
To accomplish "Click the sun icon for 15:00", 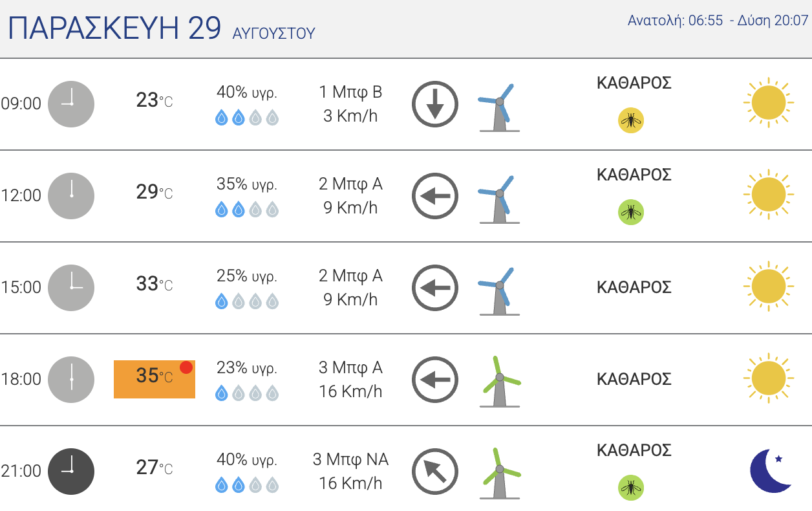I will [768, 286].
